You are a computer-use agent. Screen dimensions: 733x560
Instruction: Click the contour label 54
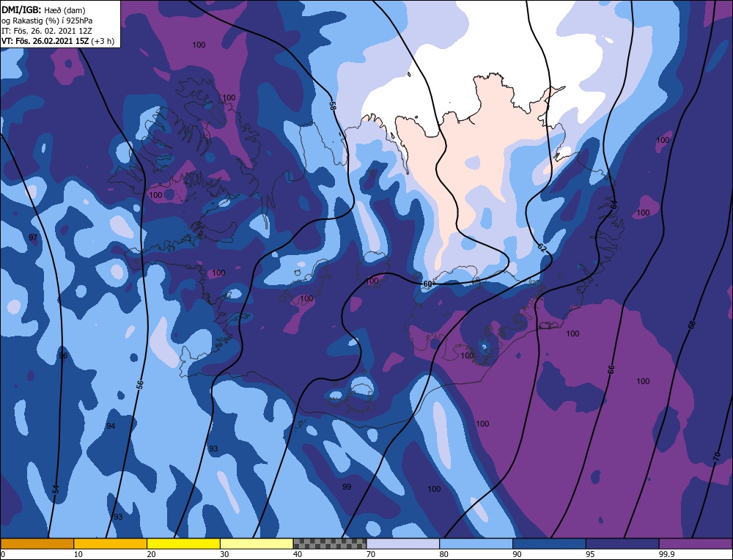pos(56,490)
